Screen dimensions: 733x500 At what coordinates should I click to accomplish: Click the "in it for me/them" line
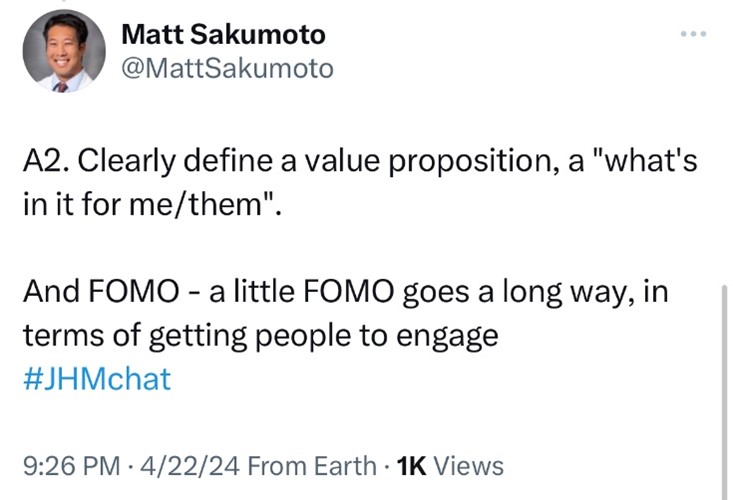pyautogui.click(x=148, y=210)
